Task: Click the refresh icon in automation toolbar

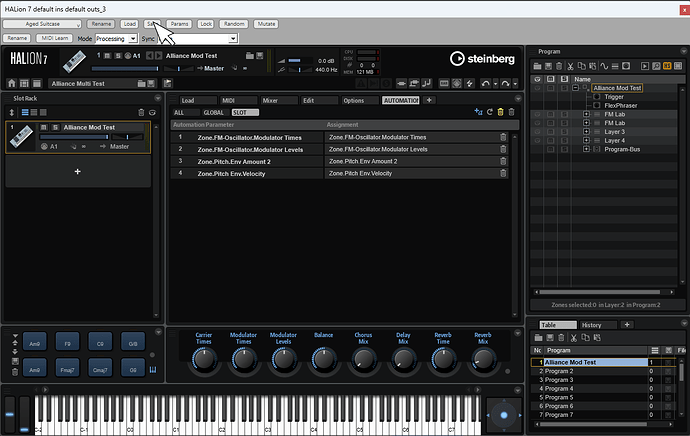Action: [x=490, y=112]
